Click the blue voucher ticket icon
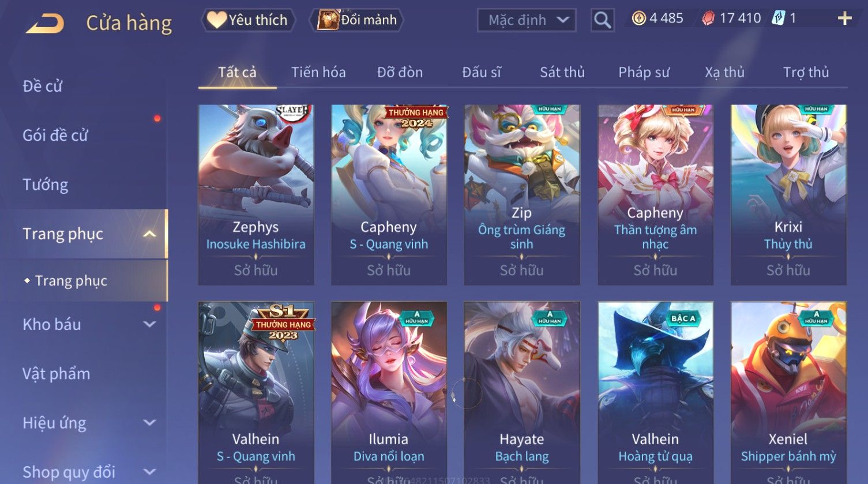The height and width of the screenshot is (484, 868). click(779, 18)
